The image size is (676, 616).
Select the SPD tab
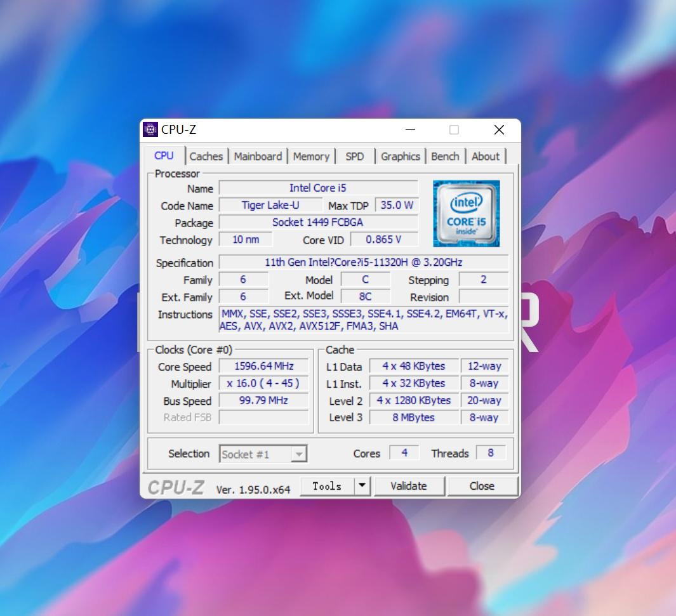pyautogui.click(x=355, y=156)
